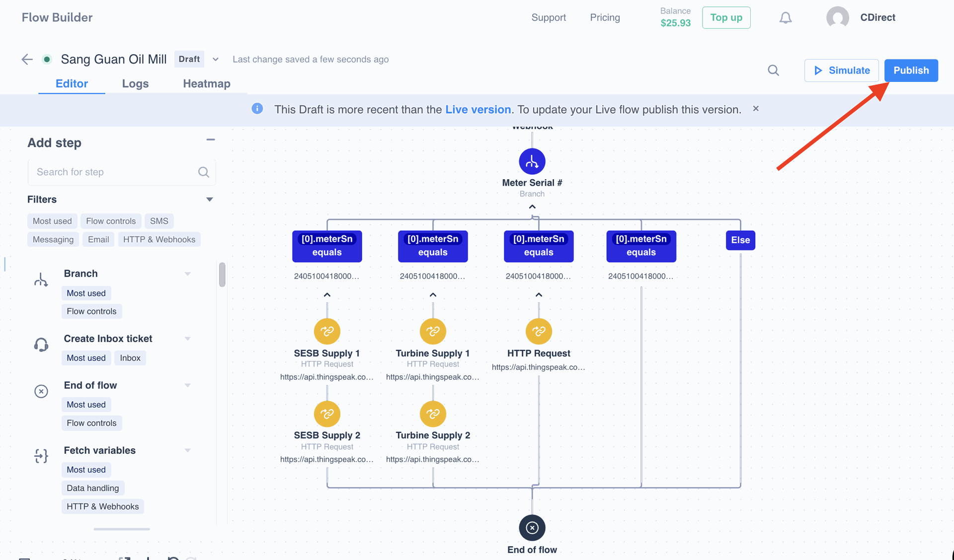Click the Meter Serial # branch node icon
Image resolution: width=954 pixels, height=560 pixels.
coord(532,161)
